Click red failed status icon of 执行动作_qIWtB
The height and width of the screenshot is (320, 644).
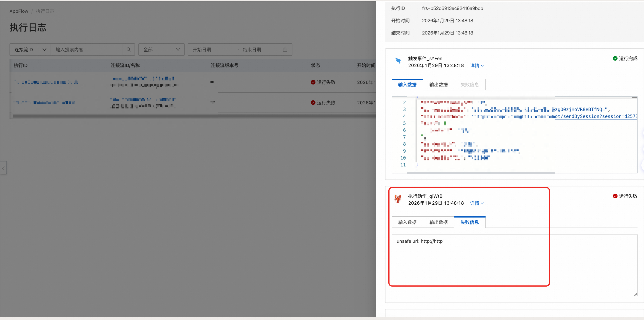(615, 196)
